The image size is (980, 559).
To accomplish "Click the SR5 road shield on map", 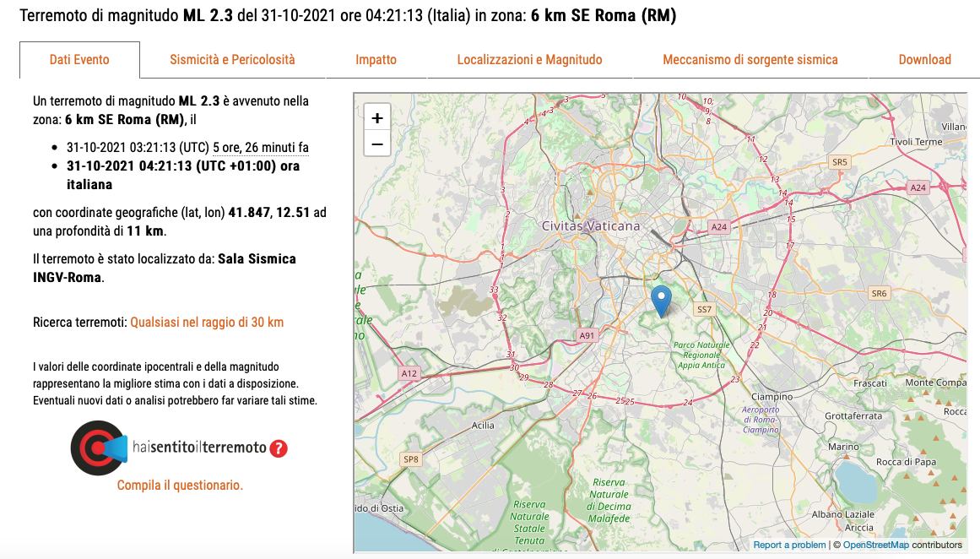I will click(x=839, y=162).
